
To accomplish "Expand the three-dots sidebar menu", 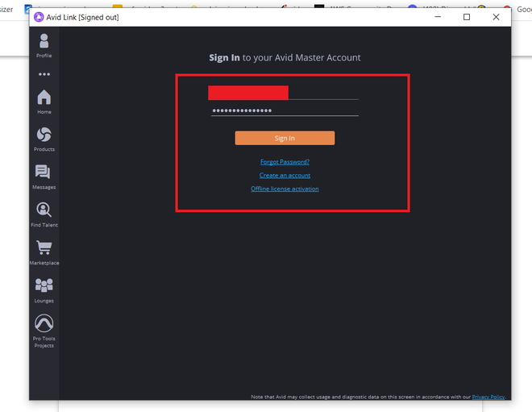I will (44, 74).
